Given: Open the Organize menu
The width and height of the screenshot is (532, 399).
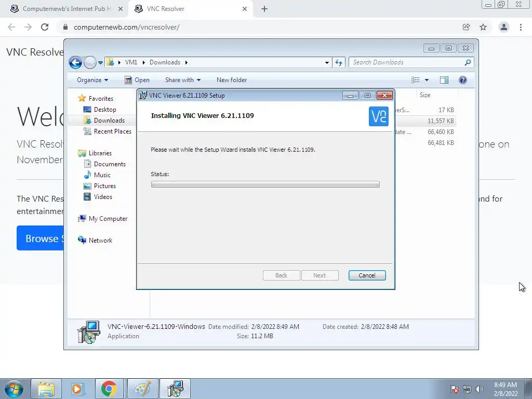Looking at the screenshot, I should click(92, 80).
